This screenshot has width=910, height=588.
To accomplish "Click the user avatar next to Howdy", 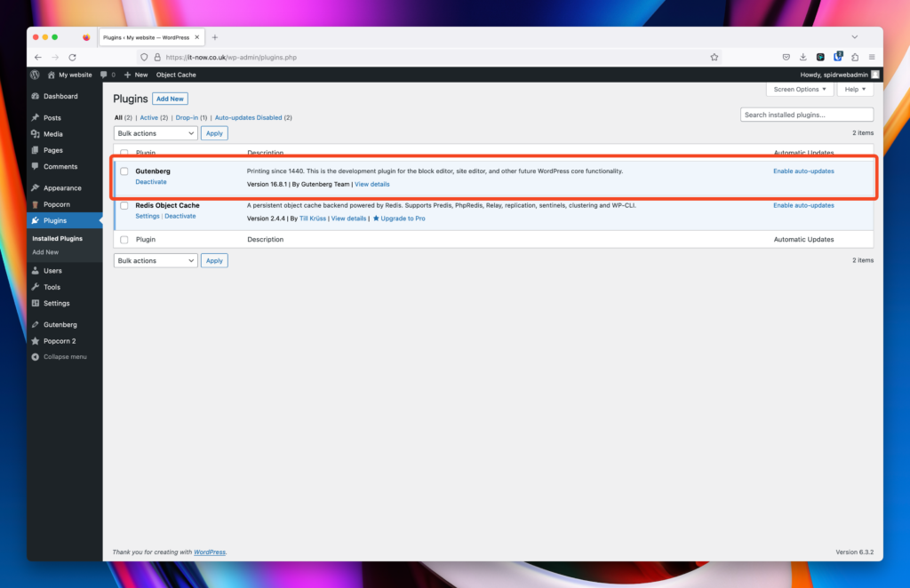I will click(x=875, y=75).
